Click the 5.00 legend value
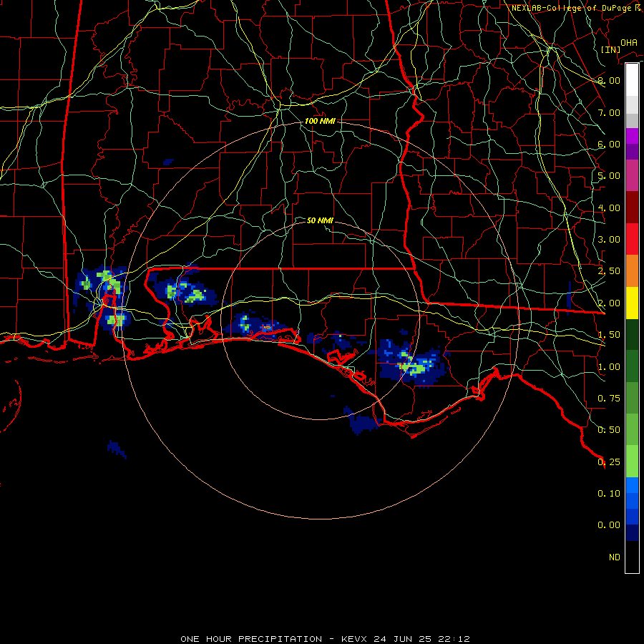The height and width of the screenshot is (644, 644). (609, 176)
